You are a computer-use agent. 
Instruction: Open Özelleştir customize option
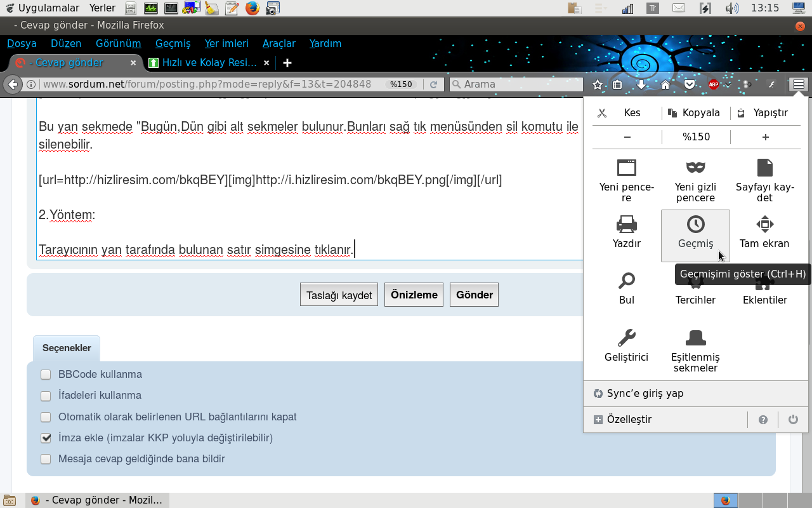[665, 419]
